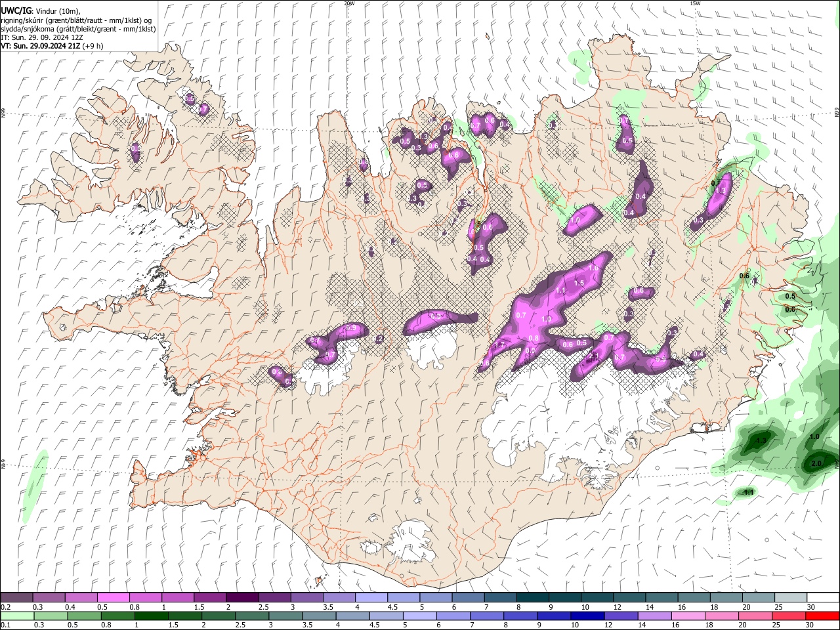Click the '2.1' snowfall value on the map

[x=594, y=356]
